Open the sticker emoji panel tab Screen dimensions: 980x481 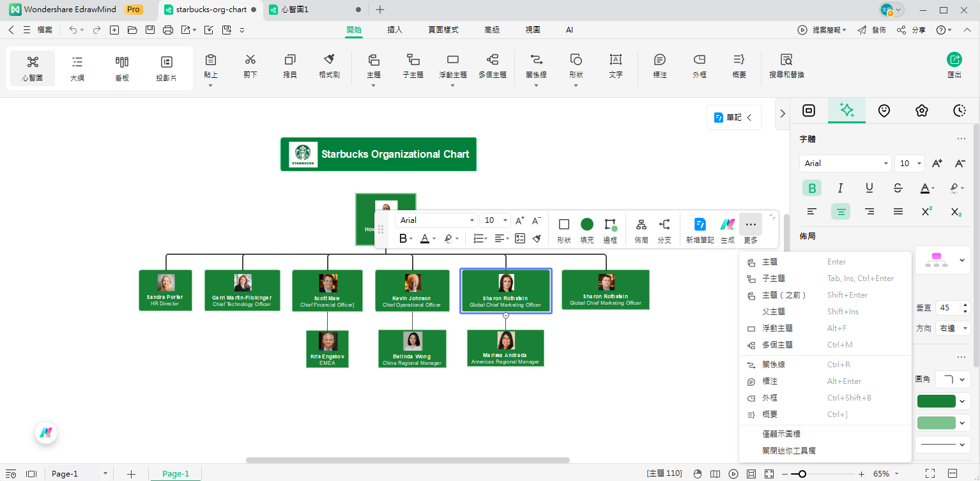click(x=884, y=111)
